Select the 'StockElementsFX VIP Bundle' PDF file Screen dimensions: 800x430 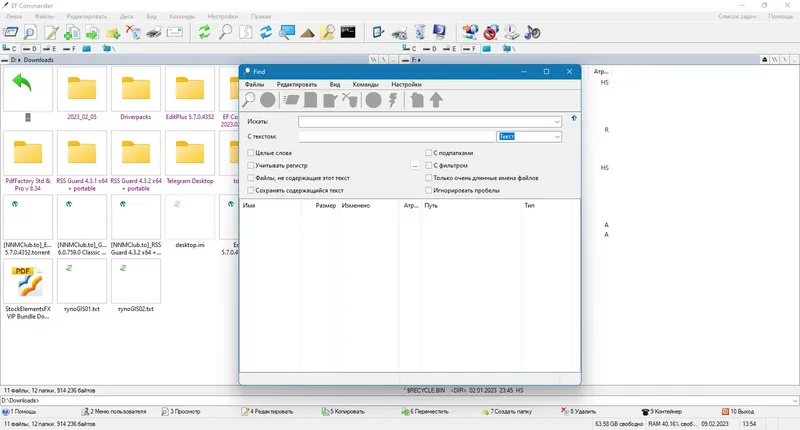pyautogui.click(x=28, y=289)
